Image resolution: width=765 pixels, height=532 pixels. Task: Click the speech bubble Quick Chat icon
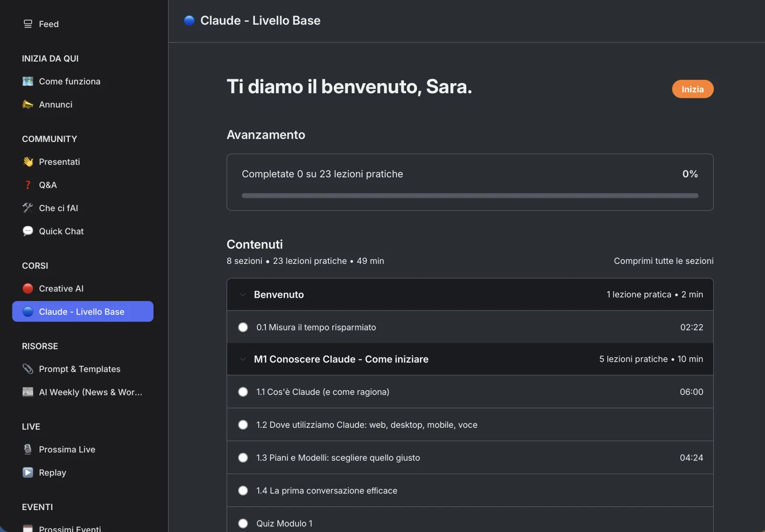(28, 231)
